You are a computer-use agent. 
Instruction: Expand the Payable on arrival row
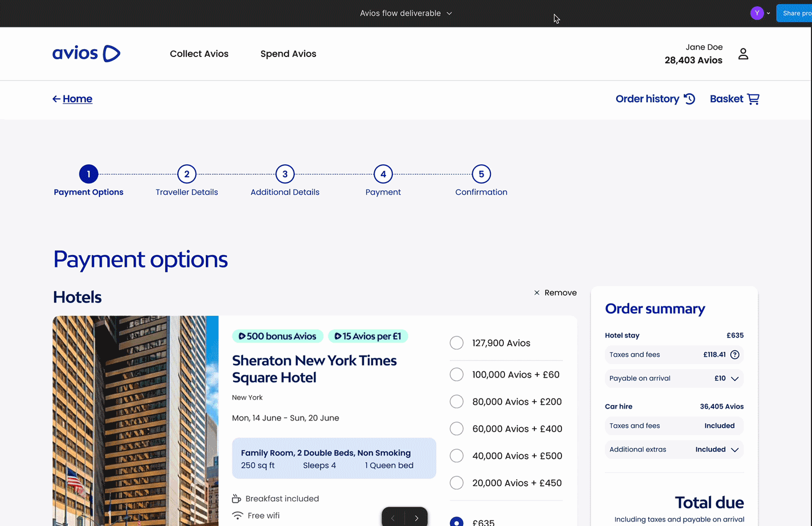pyautogui.click(x=735, y=379)
